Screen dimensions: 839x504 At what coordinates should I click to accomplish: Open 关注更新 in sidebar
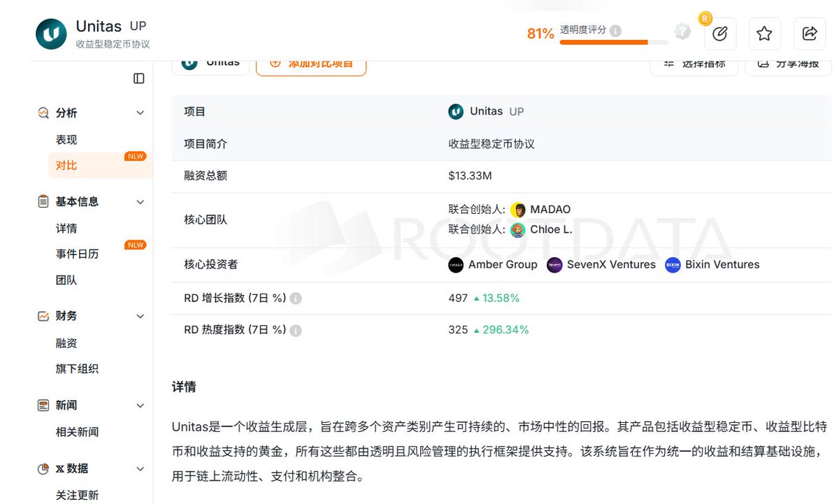click(x=77, y=495)
